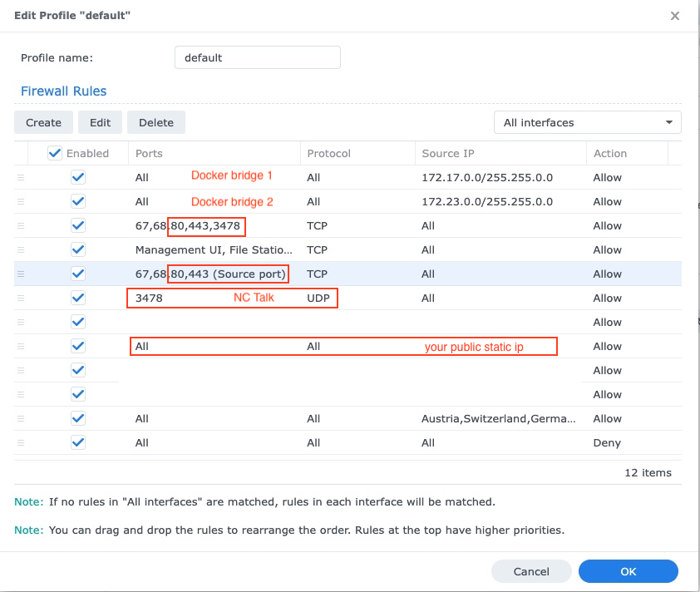Click the Deny action cell

[x=607, y=442]
